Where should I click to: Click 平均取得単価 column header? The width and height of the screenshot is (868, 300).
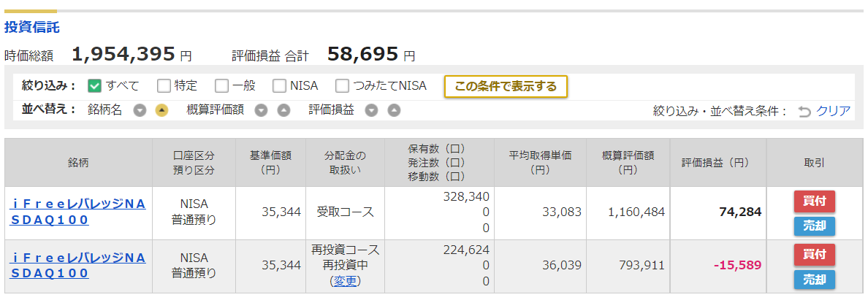coord(540,163)
